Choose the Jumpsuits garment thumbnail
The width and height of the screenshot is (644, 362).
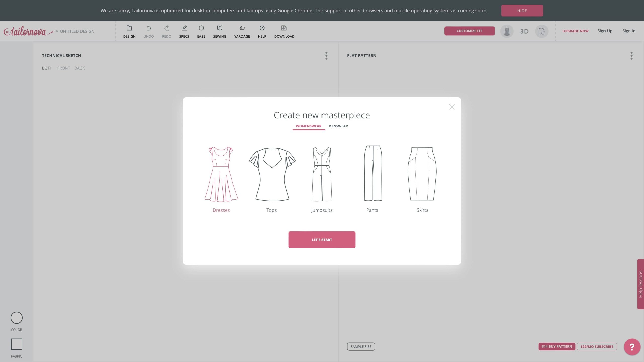pyautogui.click(x=322, y=174)
